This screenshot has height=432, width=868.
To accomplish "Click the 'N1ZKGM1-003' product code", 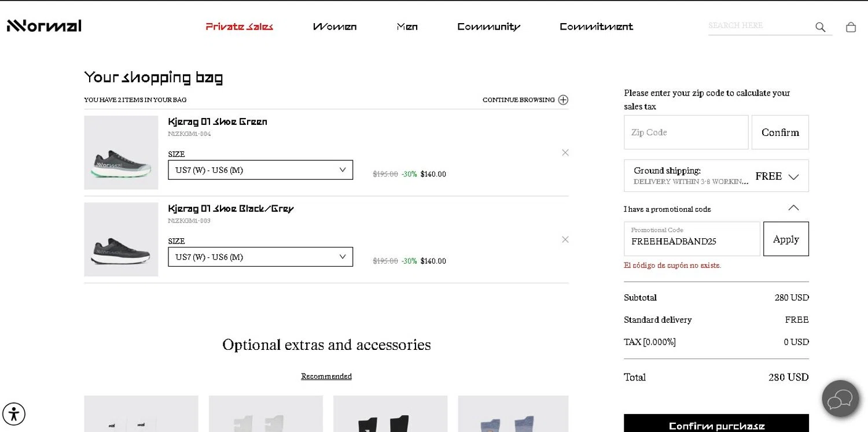I will click(189, 221).
